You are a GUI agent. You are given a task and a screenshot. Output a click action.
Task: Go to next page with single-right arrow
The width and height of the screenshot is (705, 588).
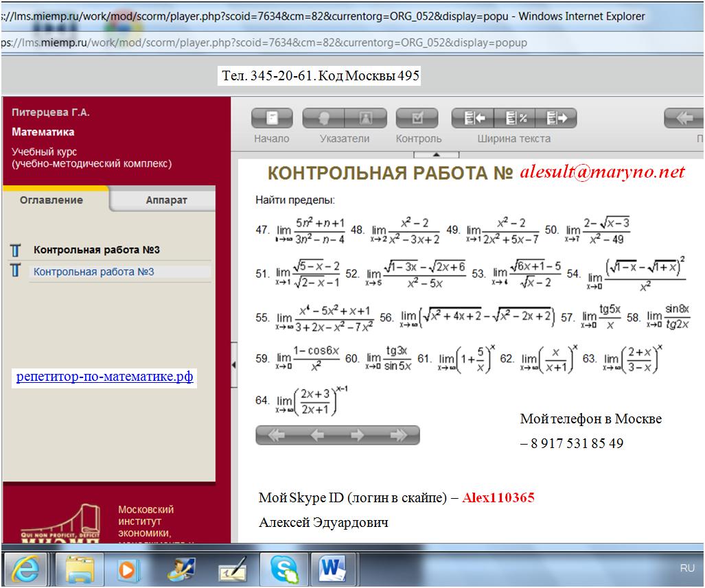(x=358, y=435)
